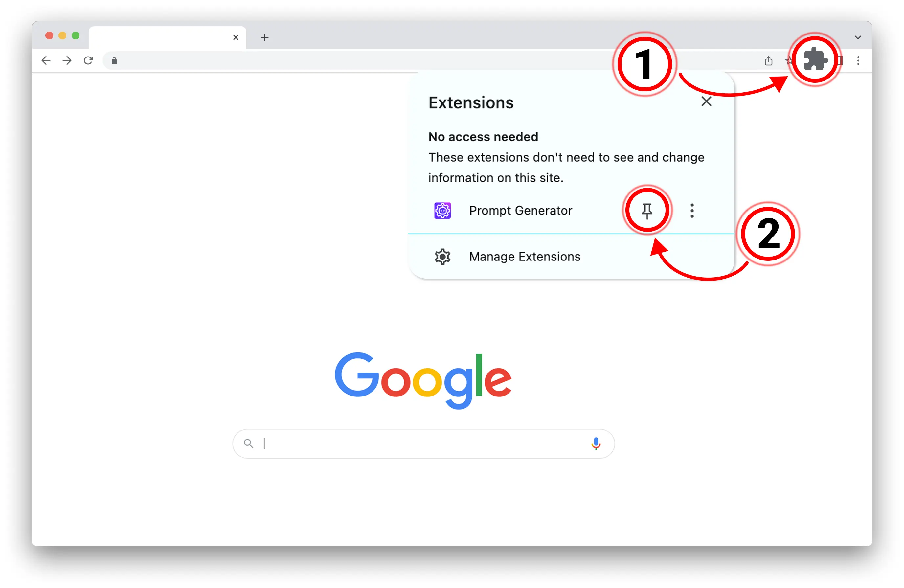Close the Extensions popup
Image resolution: width=904 pixels, height=588 pixels.
706,102
